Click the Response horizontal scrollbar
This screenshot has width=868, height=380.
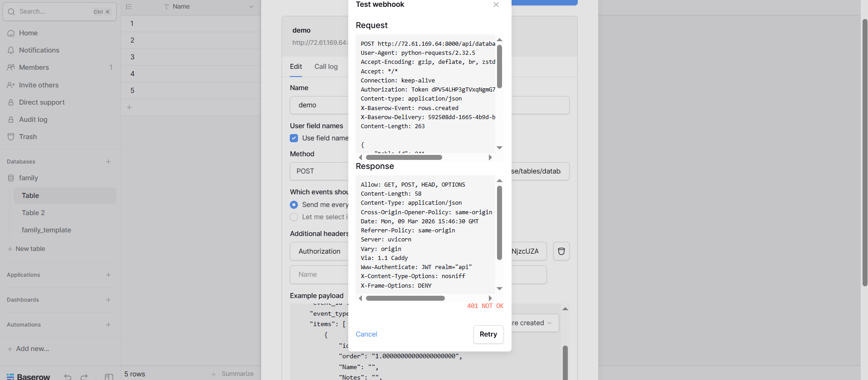point(405,298)
